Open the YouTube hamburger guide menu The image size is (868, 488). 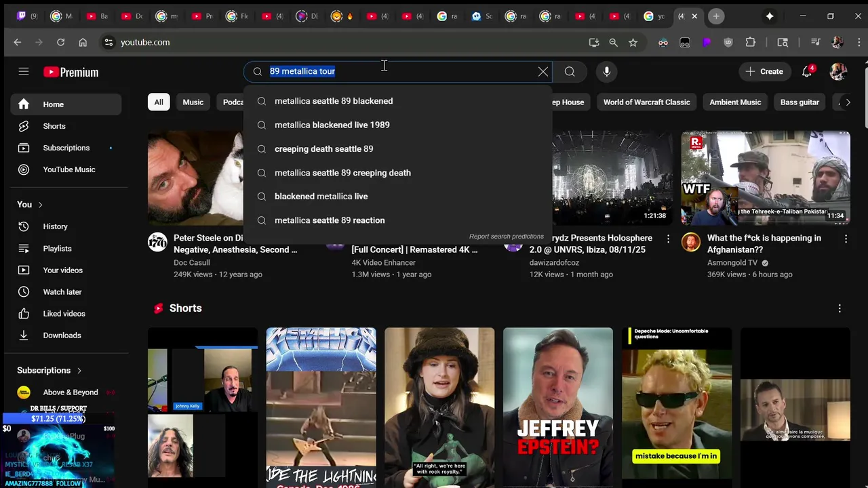click(x=24, y=71)
